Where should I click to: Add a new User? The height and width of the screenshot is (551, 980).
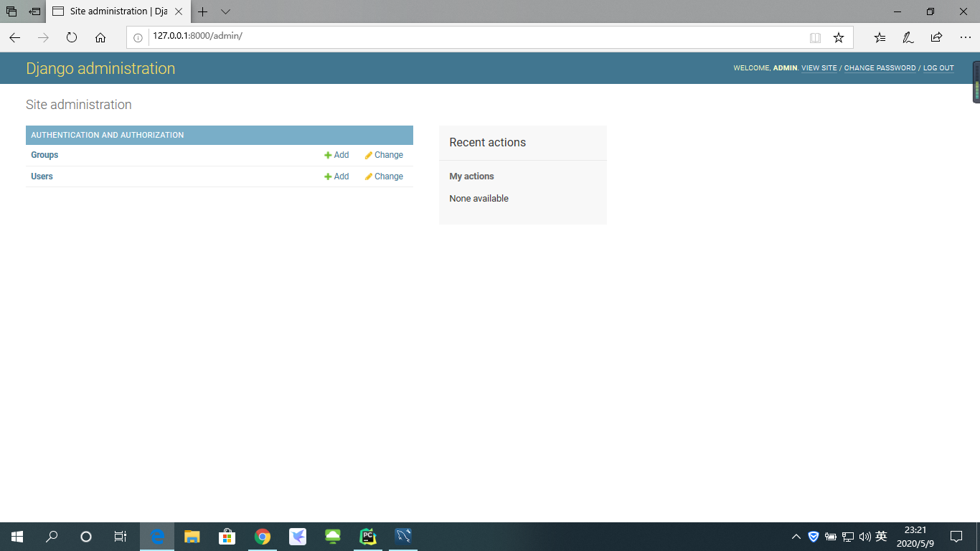pos(336,176)
